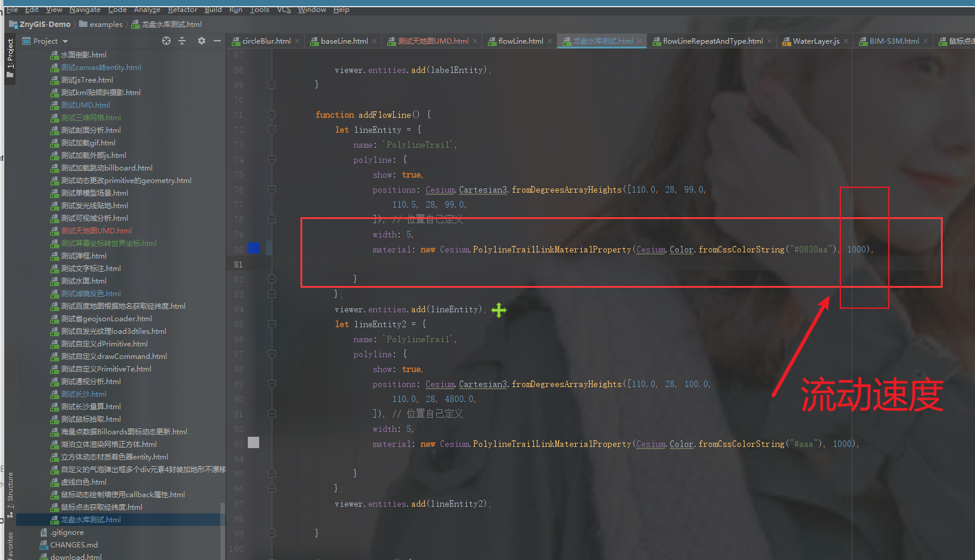
Task: Click the blue color swatch at line 80
Action: pos(254,248)
